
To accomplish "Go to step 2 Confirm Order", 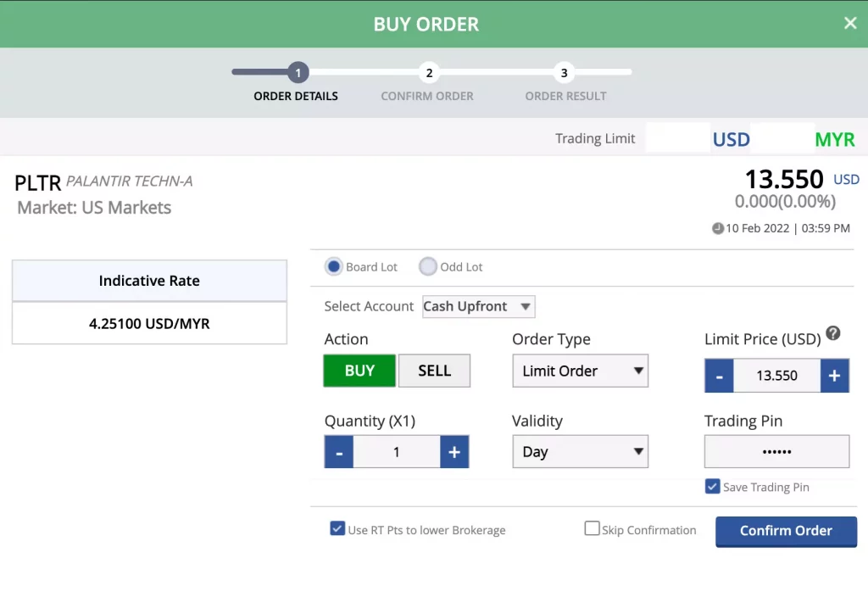I will pos(429,73).
